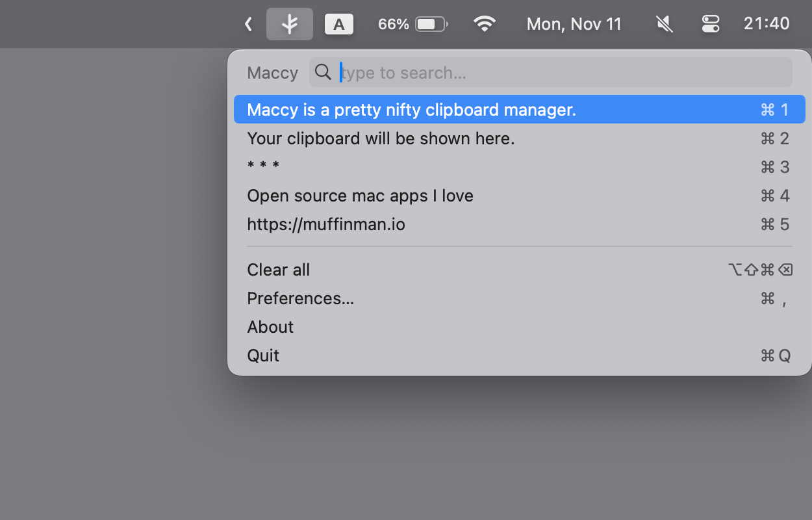Screen dimensions: 812x520
Task: Open the 21:40 clock in menu bar
Action: click(767, 24)
